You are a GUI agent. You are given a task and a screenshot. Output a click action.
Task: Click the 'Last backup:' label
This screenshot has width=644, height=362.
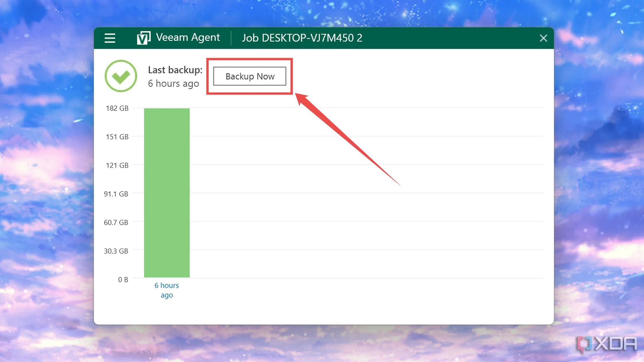(x=175, y=70)
